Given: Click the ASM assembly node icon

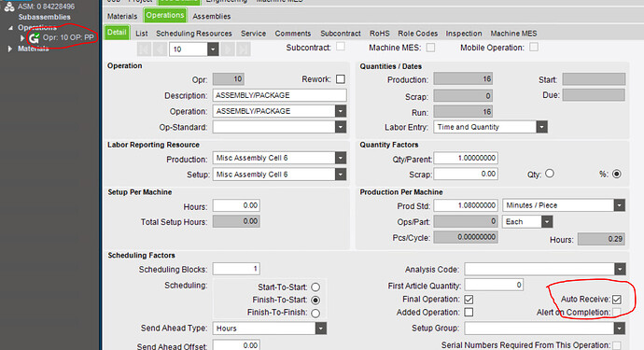Looking at the screenshot, I should click(9, 7).
